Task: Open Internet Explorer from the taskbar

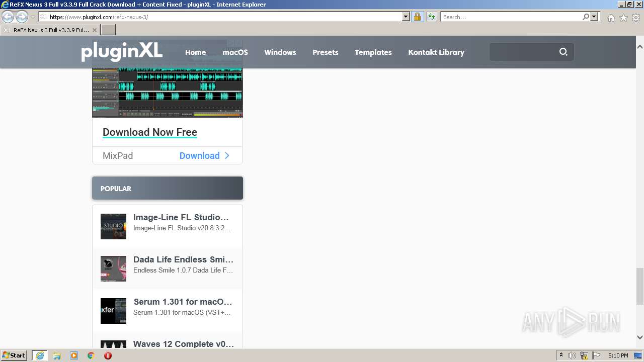Action: [x=40, y=355]
